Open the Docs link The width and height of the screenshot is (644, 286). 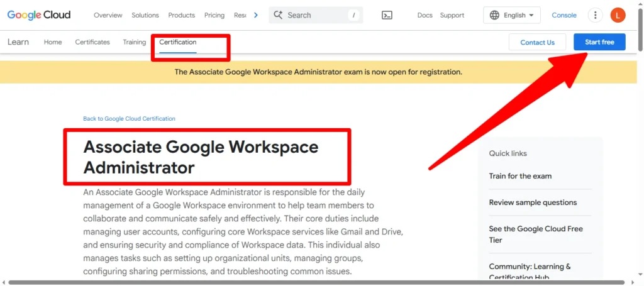point(425,15)
